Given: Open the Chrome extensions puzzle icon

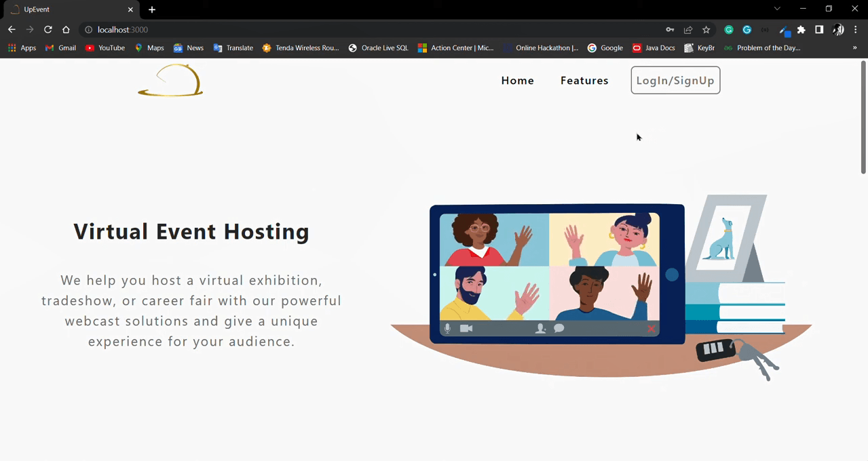Looking at the screenshot, I should point(801,30).
